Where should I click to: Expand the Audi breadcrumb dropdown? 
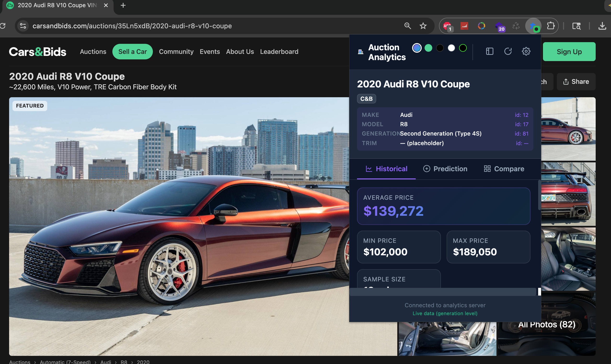pos(105,362)
